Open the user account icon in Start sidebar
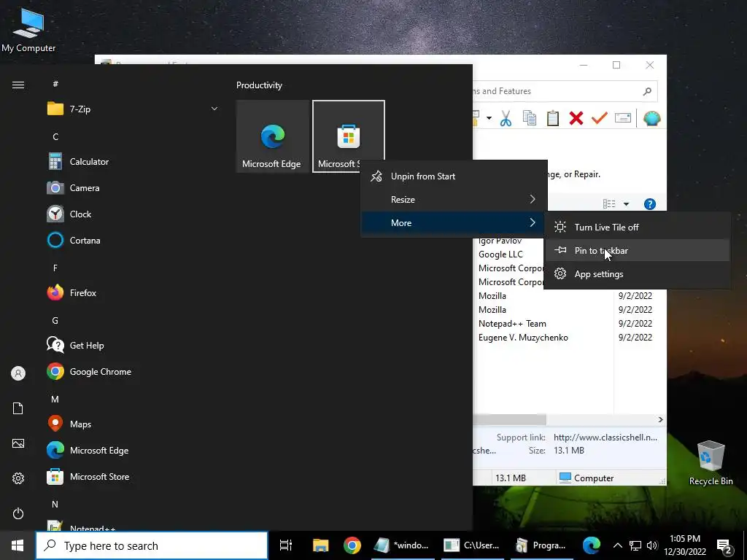 (18, 373)
